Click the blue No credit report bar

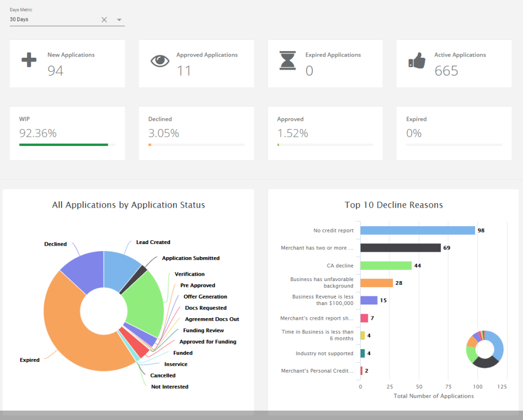pos(417,230)
